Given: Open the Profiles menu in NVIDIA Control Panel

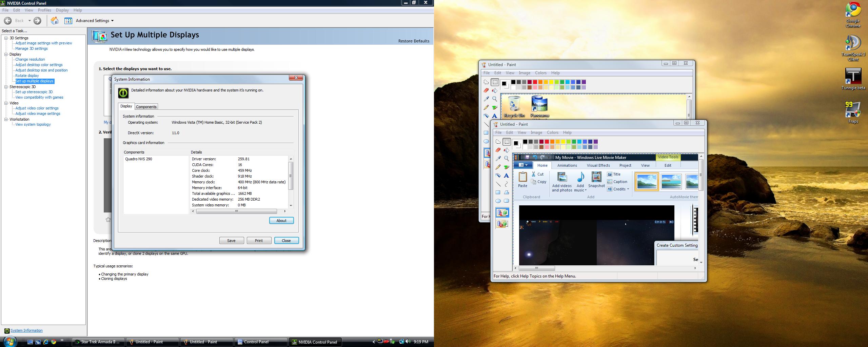Looking at the screenshot, I should click(x=44, y=10).
